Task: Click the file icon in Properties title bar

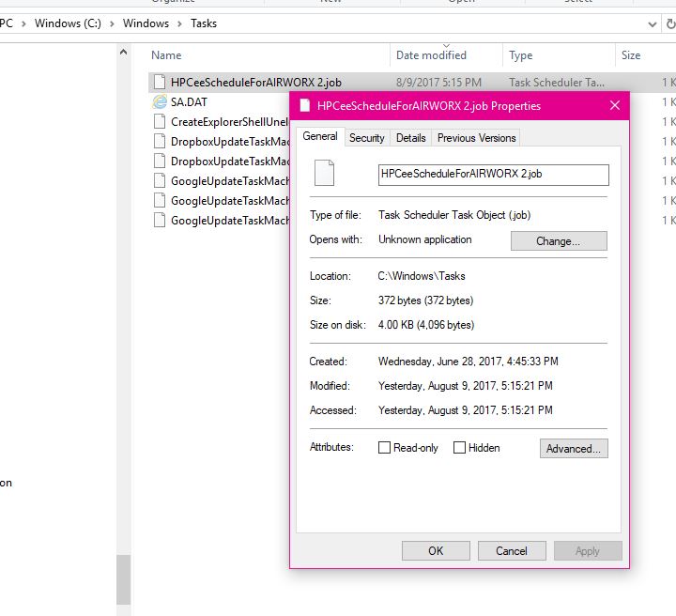Action: [305, 105]
